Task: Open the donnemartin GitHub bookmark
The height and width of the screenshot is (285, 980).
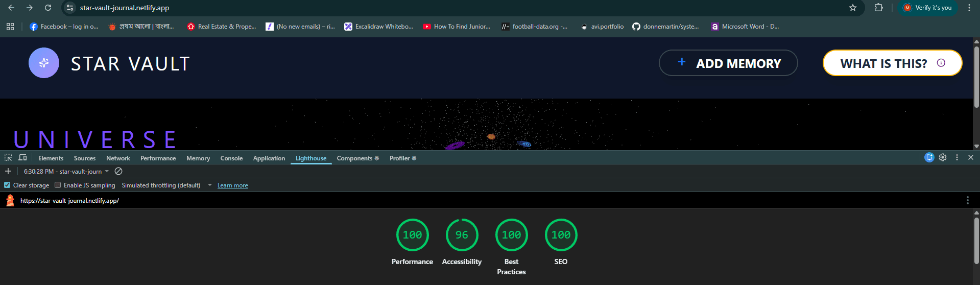Action: tap(665, 27)
